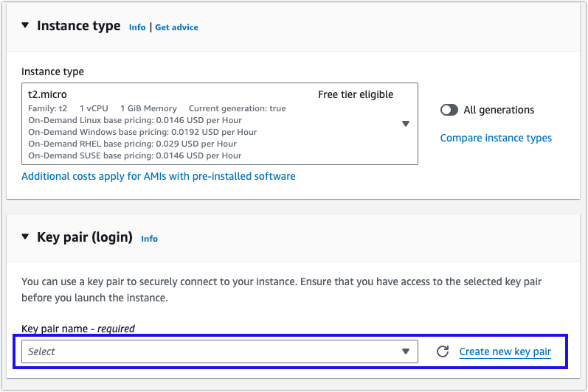Collapse the Instance type section
Screen dimensions: 588x392
(27, 26)
